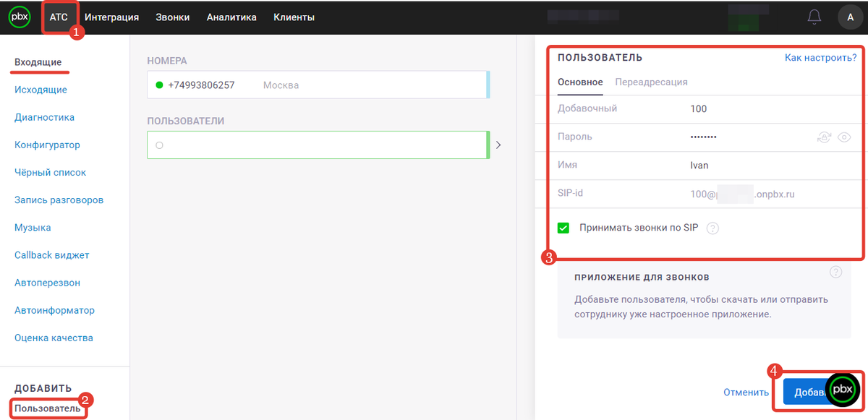This screenshot has width=868, height=420.
Task: Regenerate password with the refresh-lock icon
Action: pyautogui.click(x=823, y=137)
